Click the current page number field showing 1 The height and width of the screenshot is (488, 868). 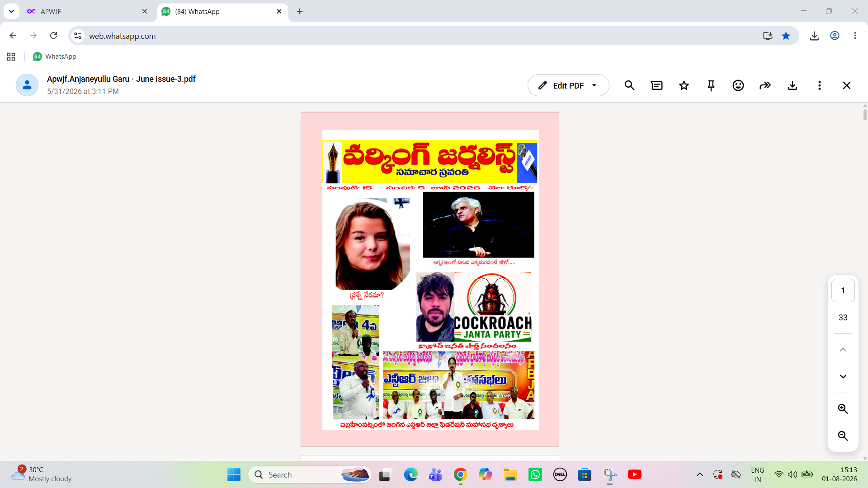coord(843,291)
